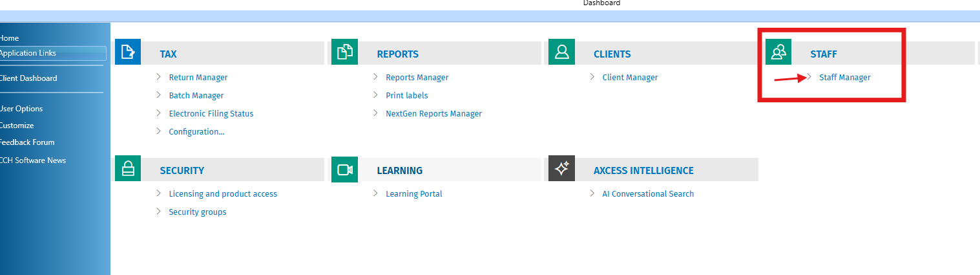Select Print labels link

[407, 95]
